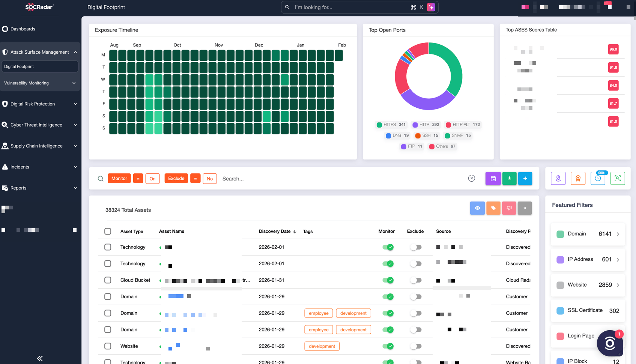Image resolution: width=636 pixels, height=364 pixels.
Task: Click the blue plus add button
Action: coord(525,179)
